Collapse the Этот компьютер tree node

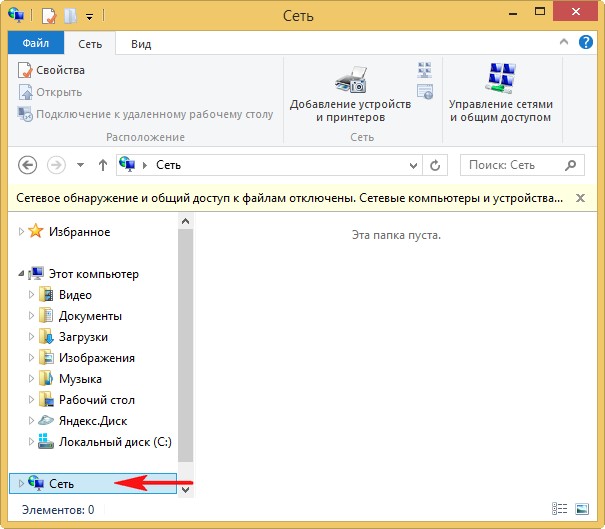[x=23, y=274]
